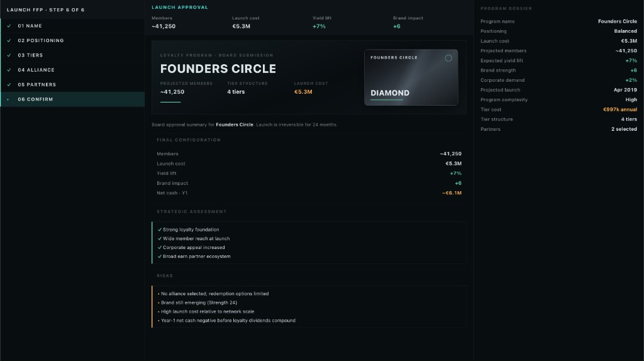Click checkmark icon beside 05 Partners

click(x=9, y=85)
